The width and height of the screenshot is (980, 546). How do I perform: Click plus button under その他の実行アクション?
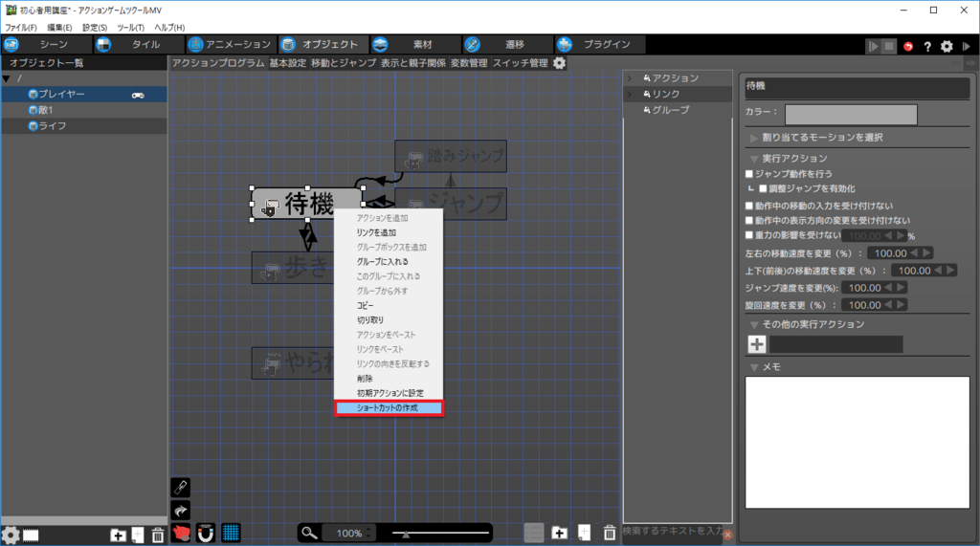[x=757, y=344]
